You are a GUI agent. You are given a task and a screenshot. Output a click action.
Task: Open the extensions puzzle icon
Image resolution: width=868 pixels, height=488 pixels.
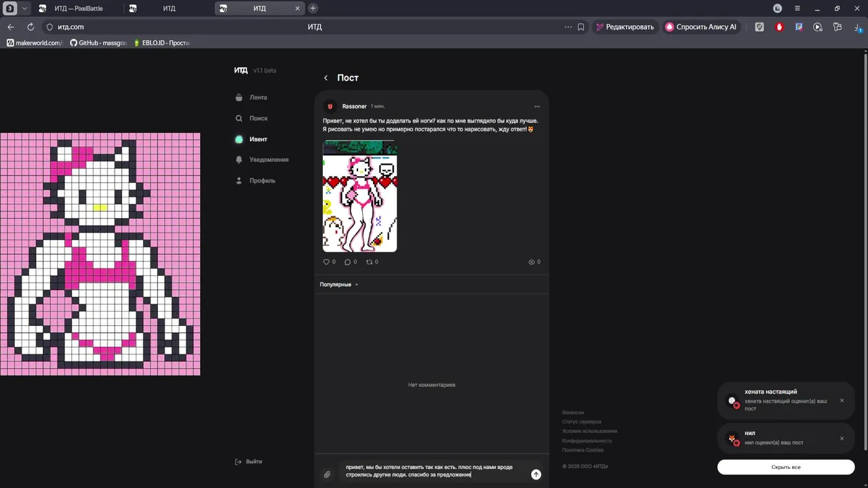pos(837,27)
